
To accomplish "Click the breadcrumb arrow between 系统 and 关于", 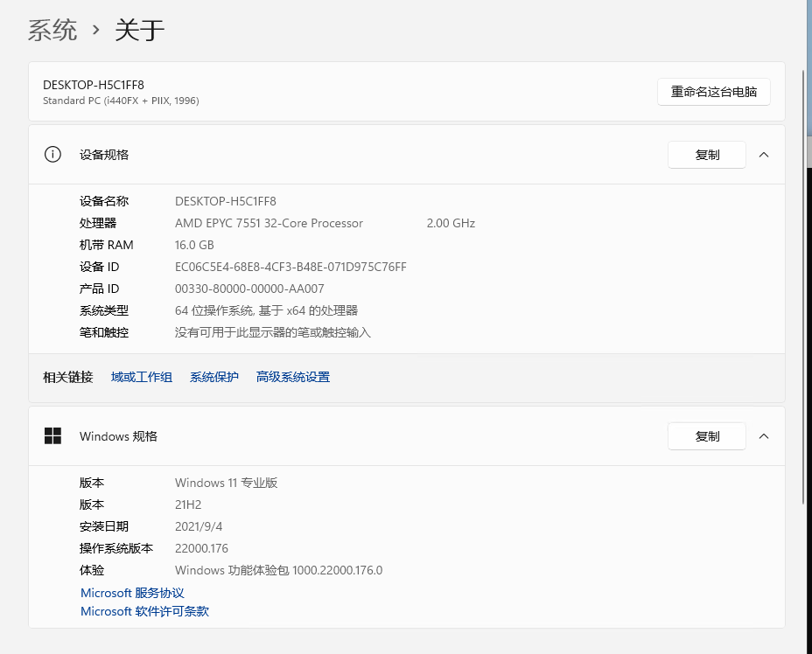I will 95,30.
